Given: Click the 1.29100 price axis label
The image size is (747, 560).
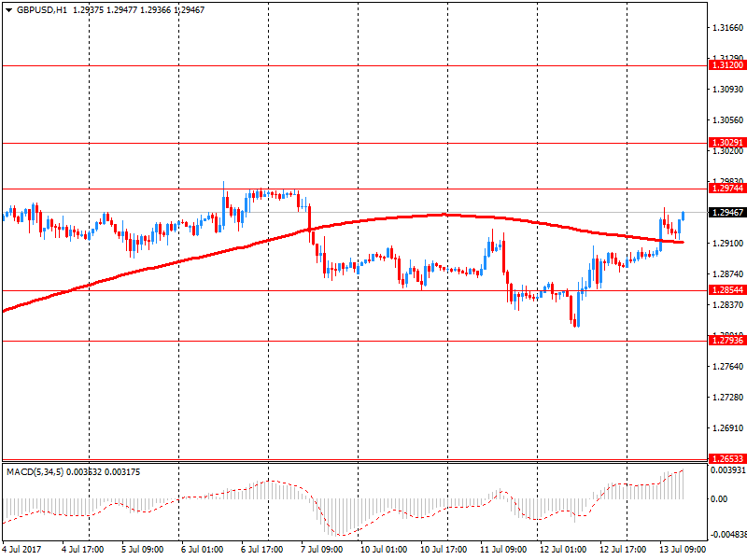Looking at the screenshot, I should 727,244.
